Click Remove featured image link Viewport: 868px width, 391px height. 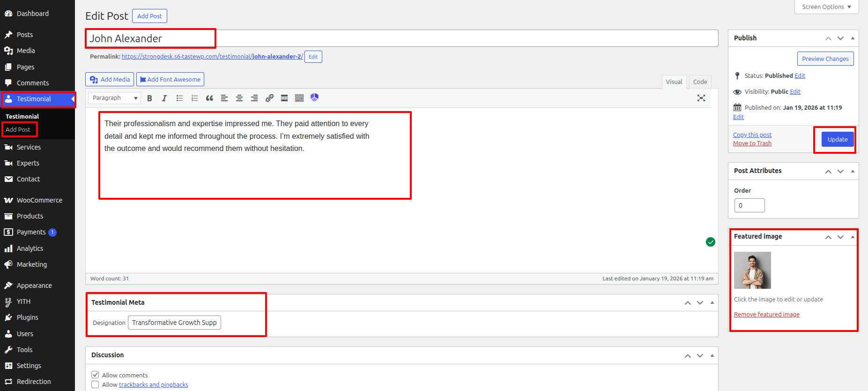766,315
